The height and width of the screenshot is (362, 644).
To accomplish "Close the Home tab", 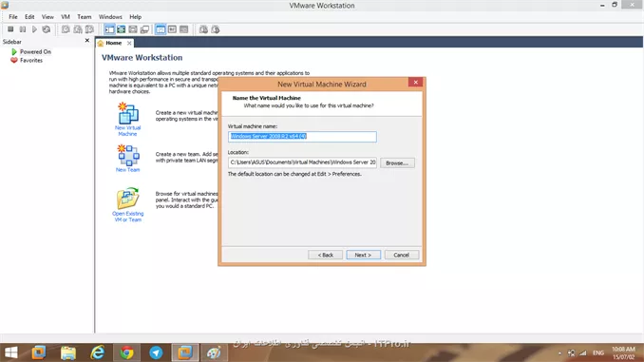I will click(129, 43).
